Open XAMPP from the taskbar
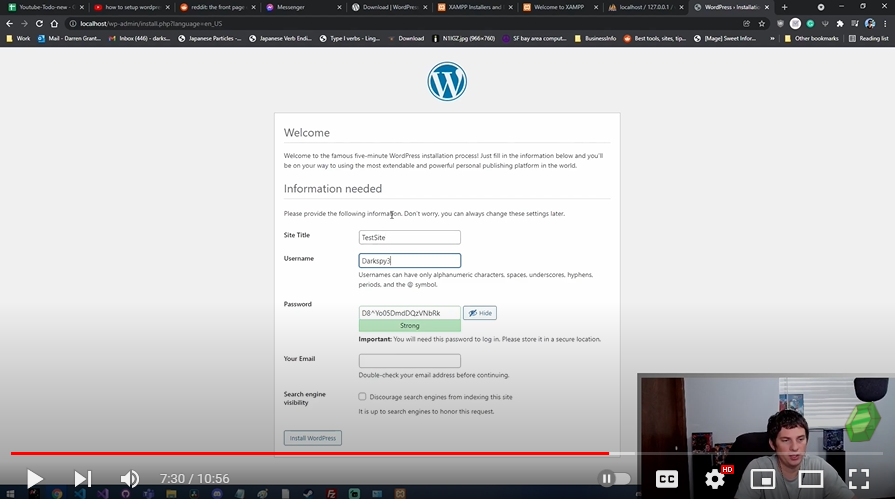895x499 pixels. click(x=400, y=494)
